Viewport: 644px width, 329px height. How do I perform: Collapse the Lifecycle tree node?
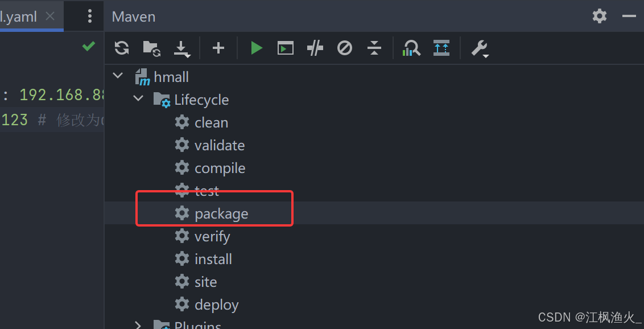(138, 98)
